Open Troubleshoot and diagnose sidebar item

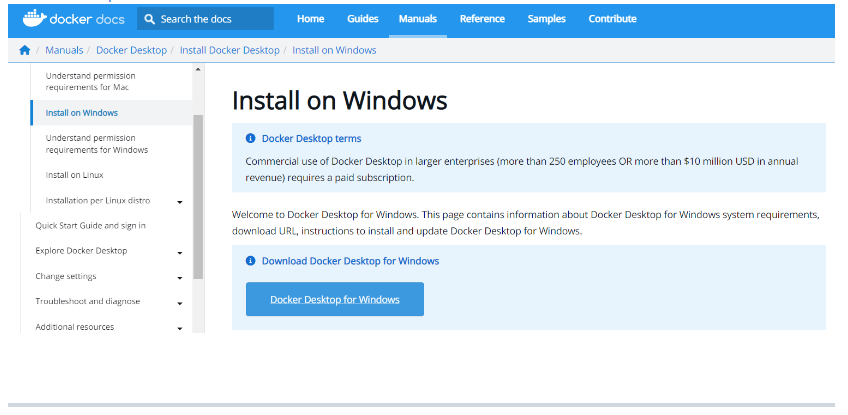88,301
